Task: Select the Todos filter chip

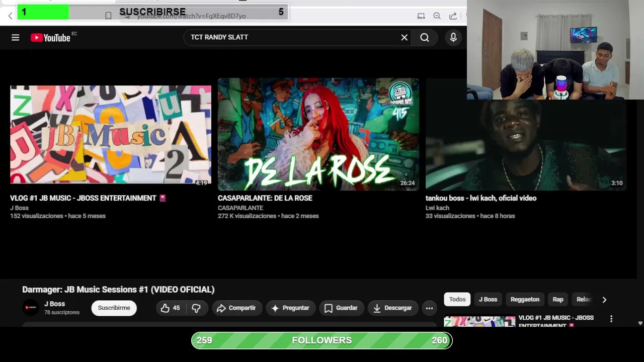Action: click(x=457, y=299)
